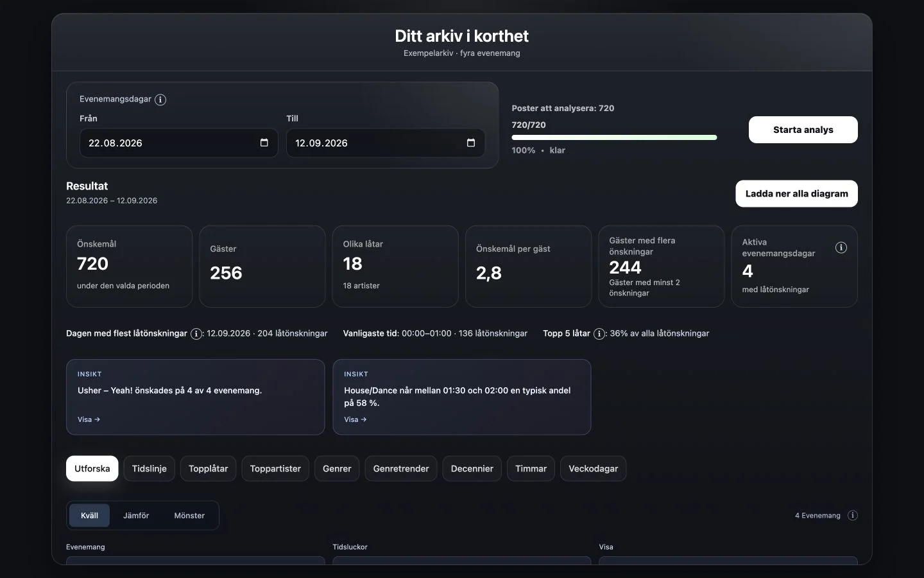Viewport: 924px width, 578px height.
Task: Click the Starta analys button
Action: (x=803, y=130)
